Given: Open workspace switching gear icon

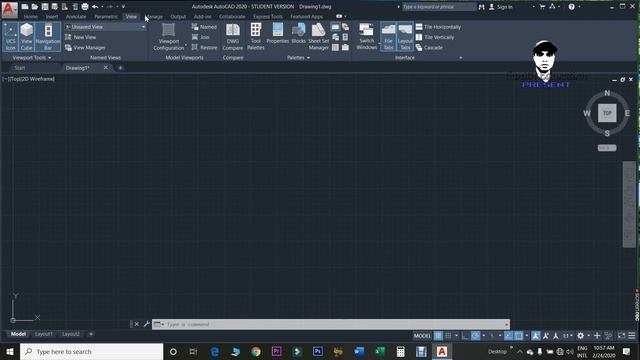Looking at the screenshot, I should coord(580,336).
